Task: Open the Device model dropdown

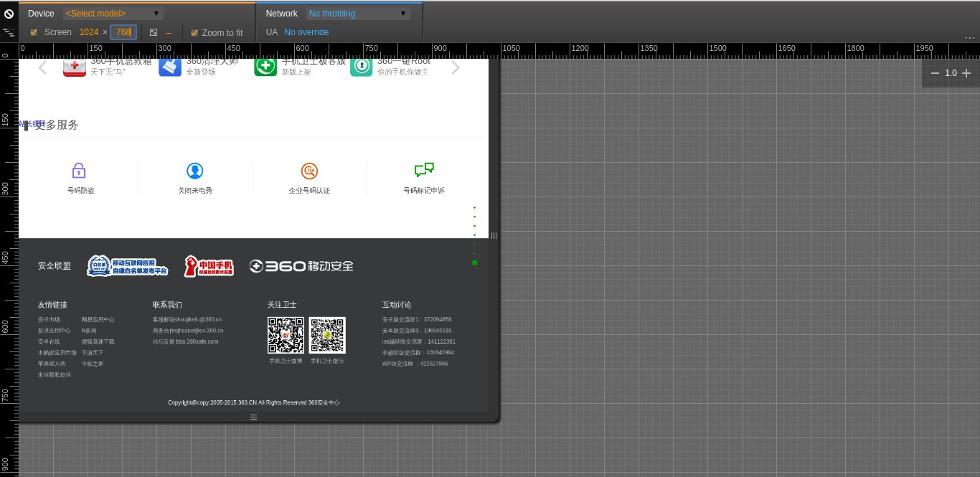Action: pyautogui.click(x=113, y=14)
